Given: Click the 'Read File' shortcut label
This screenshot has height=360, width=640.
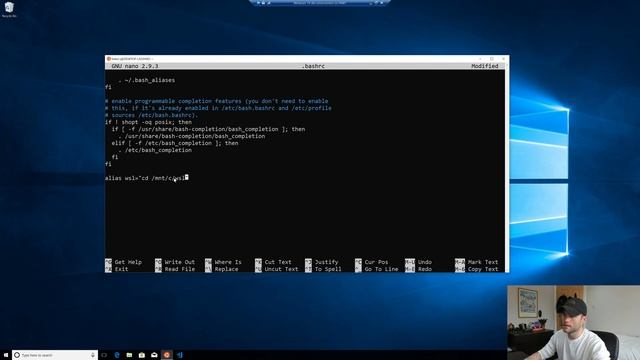Looking at the screenshot, I should [180, 269].
